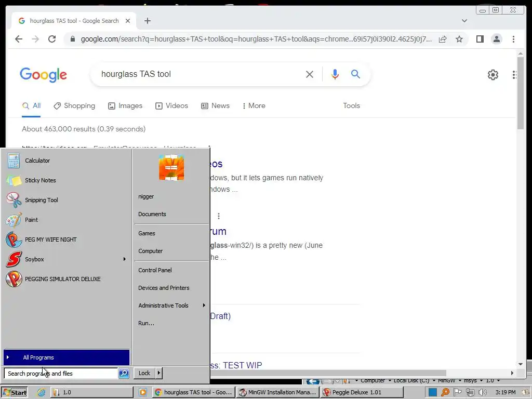Click the 3:19 PM taskbar clock
532x399 pixels.
click(x=505, y=392)
